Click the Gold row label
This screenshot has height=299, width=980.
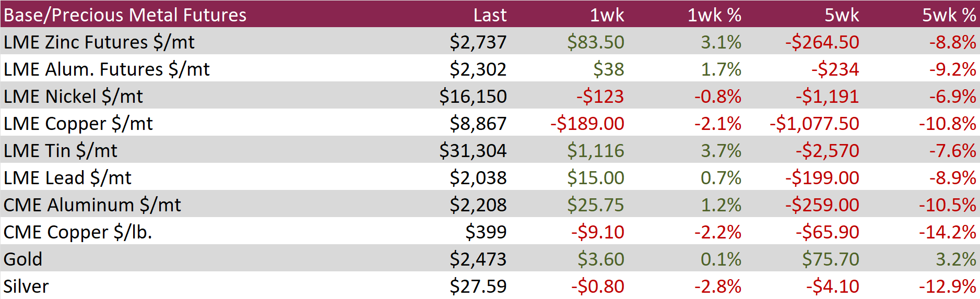click(23, 259)
